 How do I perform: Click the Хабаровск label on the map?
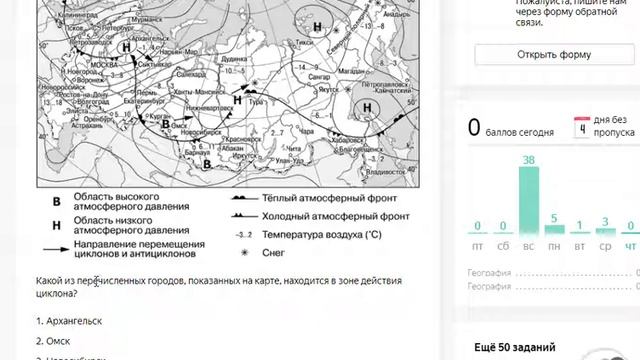point(348,140)
